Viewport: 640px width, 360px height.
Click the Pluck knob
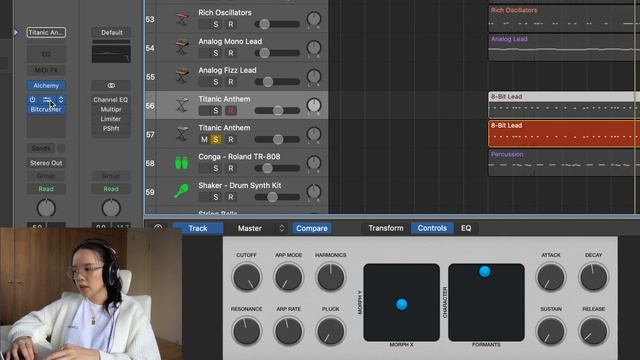[x=331, y=331]
